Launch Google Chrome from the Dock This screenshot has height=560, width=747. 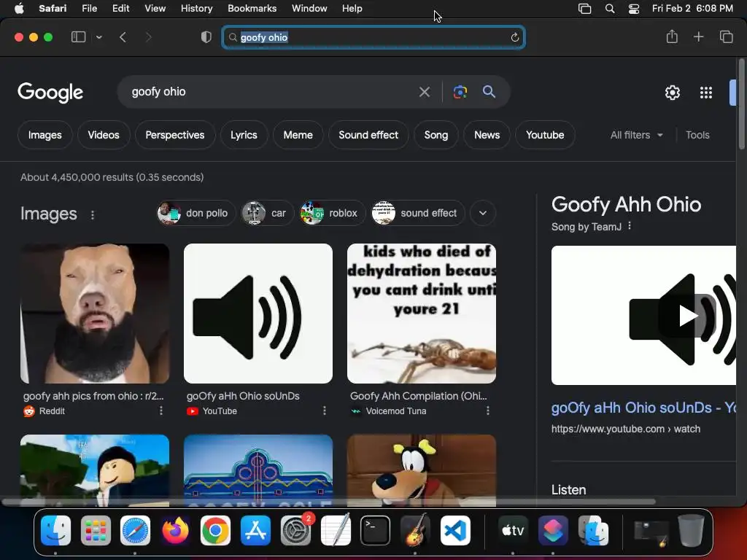(x=215, y=531)
